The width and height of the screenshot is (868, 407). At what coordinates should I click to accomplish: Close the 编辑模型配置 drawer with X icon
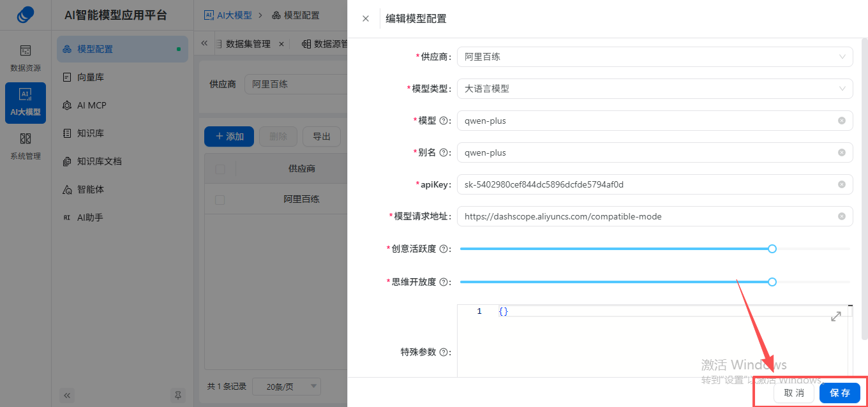pyautogui.click(x=366, y=18)
